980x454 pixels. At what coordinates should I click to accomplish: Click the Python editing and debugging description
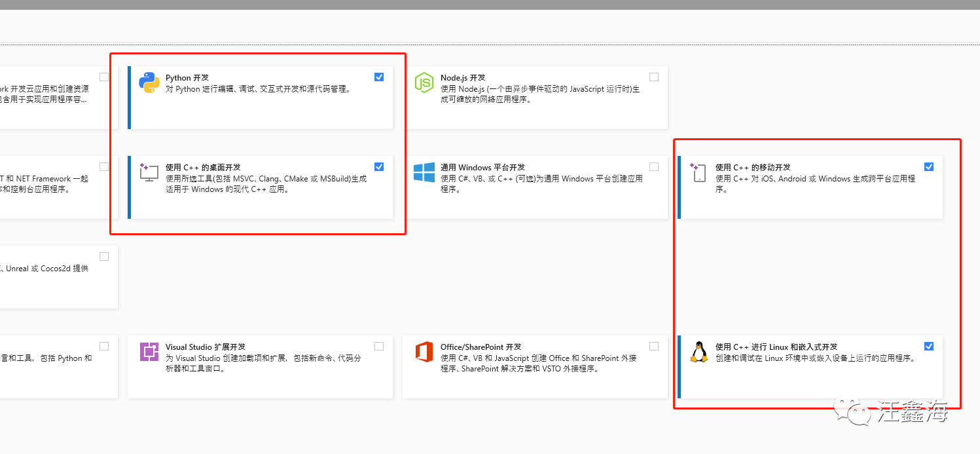click(x=258, y=89)
